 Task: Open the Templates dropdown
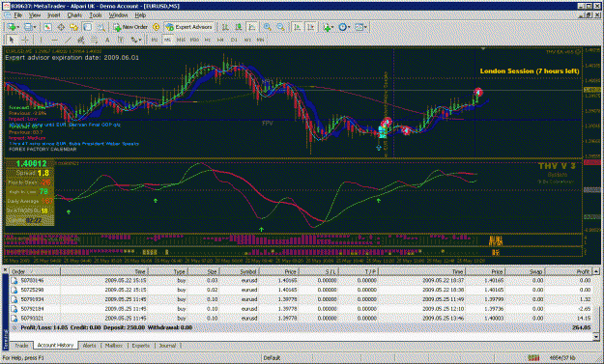click(360, 27)
